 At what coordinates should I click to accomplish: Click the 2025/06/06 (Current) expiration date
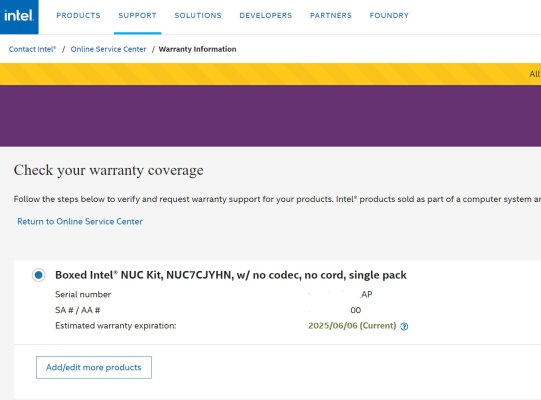tap(352, 326)
